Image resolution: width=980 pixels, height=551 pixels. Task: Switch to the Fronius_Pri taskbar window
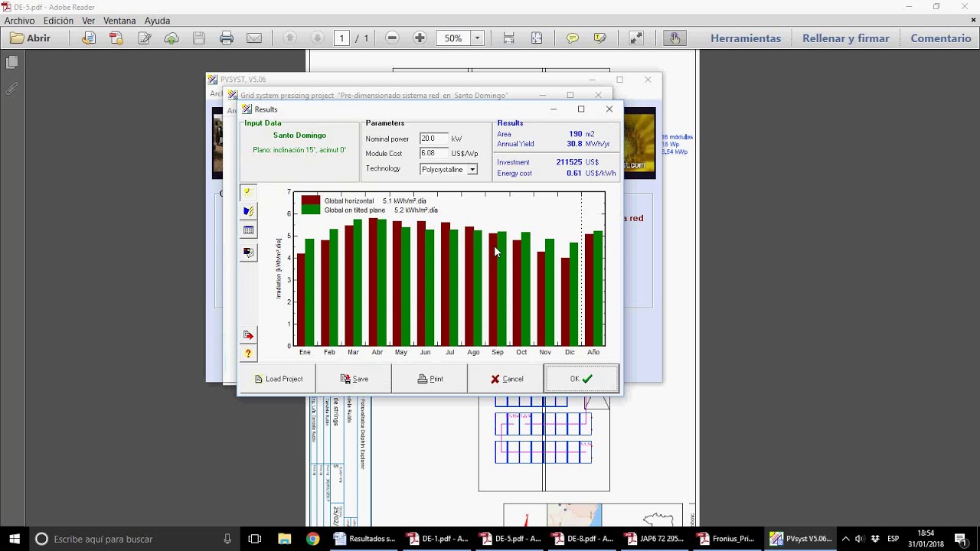[726, 539]
